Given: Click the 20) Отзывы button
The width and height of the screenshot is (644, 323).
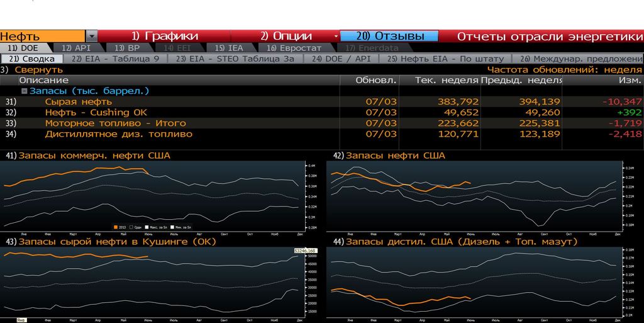Looking at the screenshot, I should coord(389,36).
